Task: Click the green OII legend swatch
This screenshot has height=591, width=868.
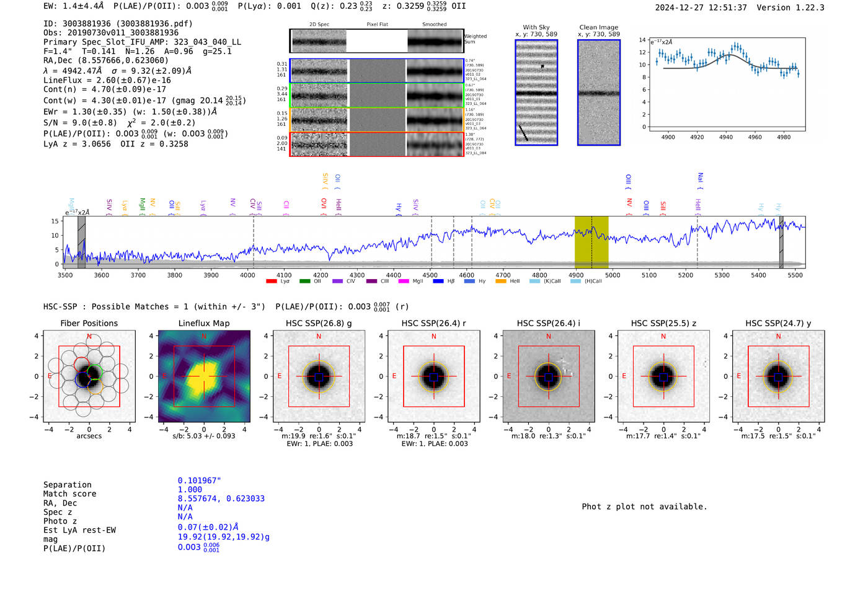Action: (304, 282)
